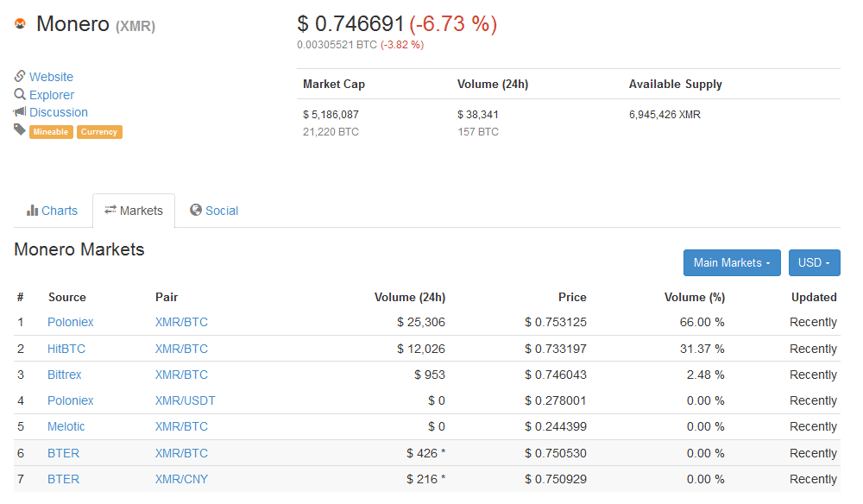Viewport: 863px width, 504px height.
Task: Open Melotic source link
Action: (x=66, y=426)
